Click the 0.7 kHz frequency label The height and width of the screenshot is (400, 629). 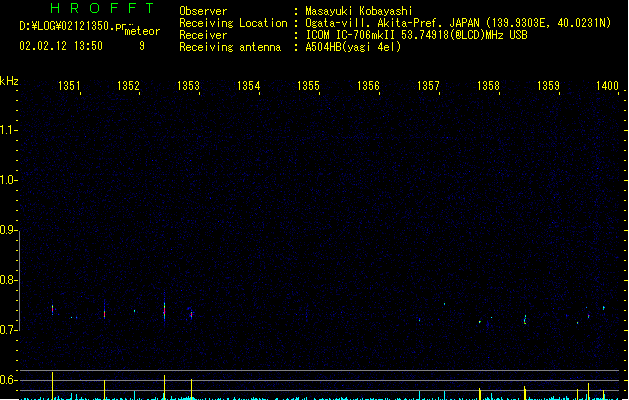[x=8, y=330]
